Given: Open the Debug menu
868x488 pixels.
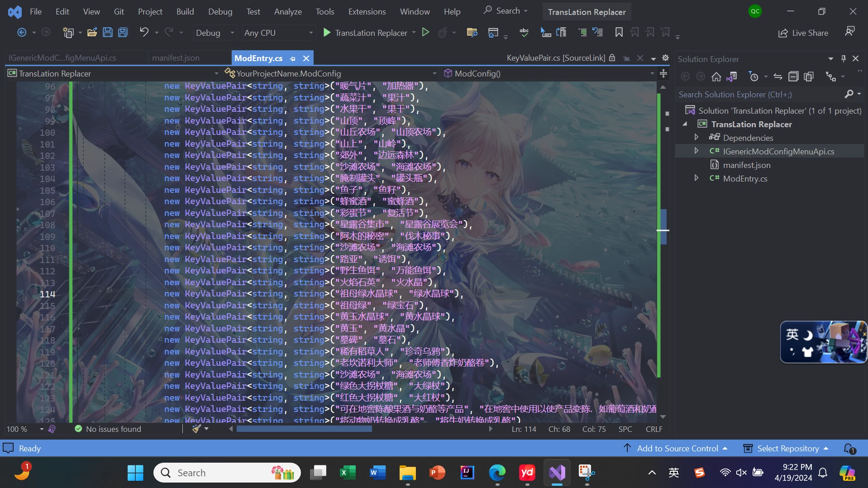Looking at the screenshot, I should click(x=220, y=12).
